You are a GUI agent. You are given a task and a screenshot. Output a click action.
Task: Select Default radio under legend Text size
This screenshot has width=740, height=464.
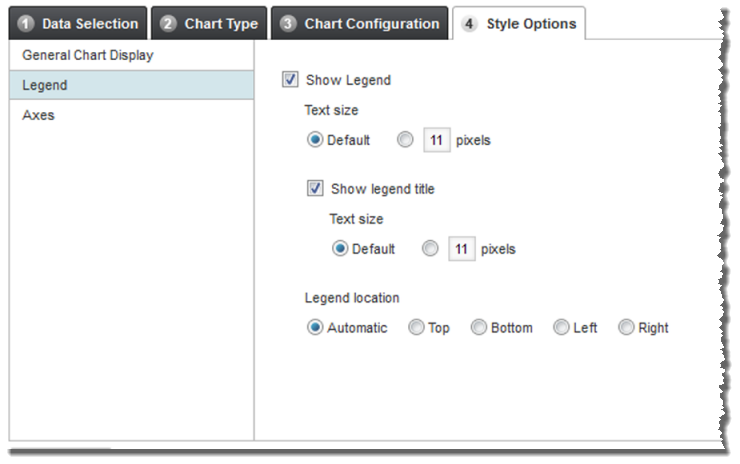point(315,140)
